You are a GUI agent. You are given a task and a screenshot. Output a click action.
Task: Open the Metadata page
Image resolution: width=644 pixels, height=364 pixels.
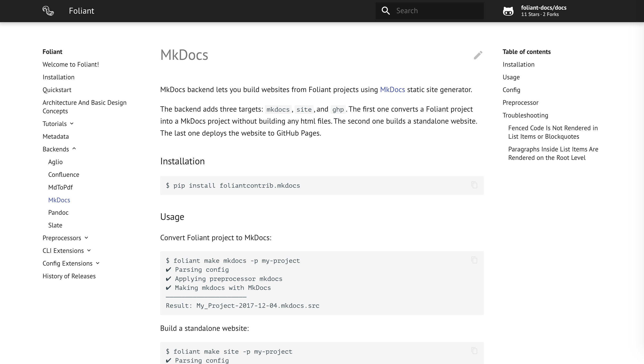tap(56, 136)
